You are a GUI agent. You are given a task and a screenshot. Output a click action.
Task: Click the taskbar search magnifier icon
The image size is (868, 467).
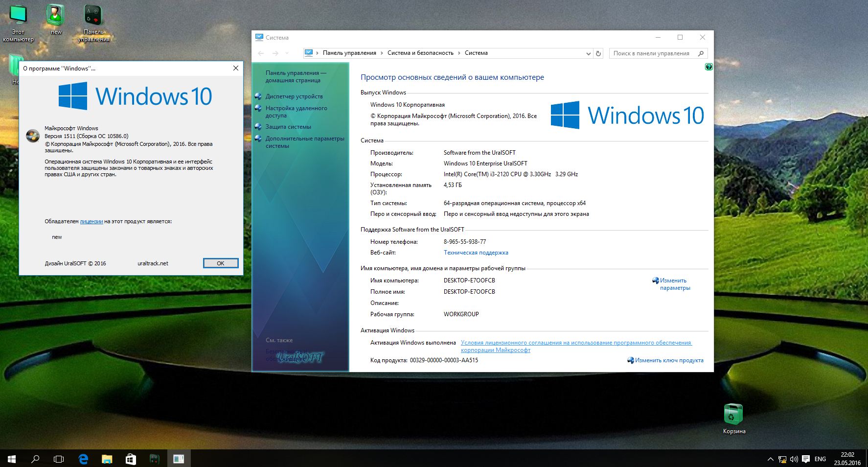[35, 459]
